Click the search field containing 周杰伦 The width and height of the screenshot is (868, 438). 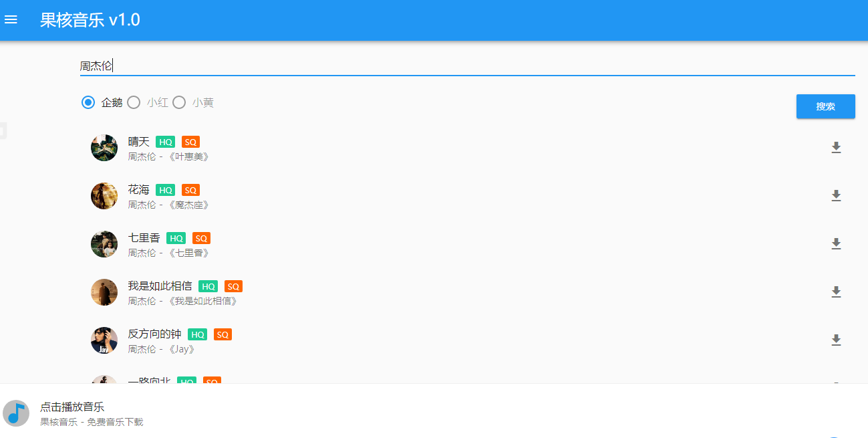[468, 66]
